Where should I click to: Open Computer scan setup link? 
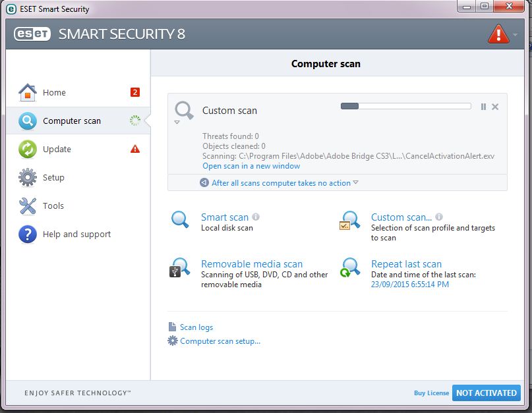point(220,341)
